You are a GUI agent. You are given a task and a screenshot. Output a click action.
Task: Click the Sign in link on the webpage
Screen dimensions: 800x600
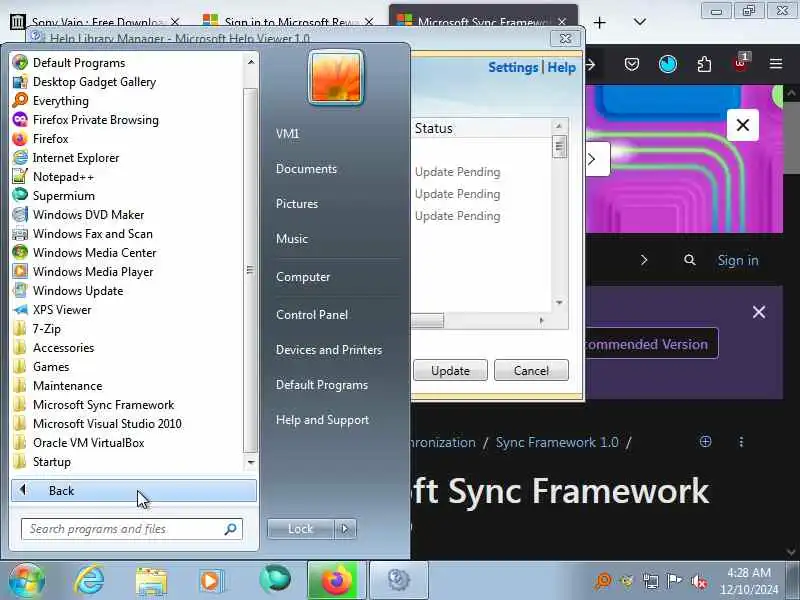(738, 260)
